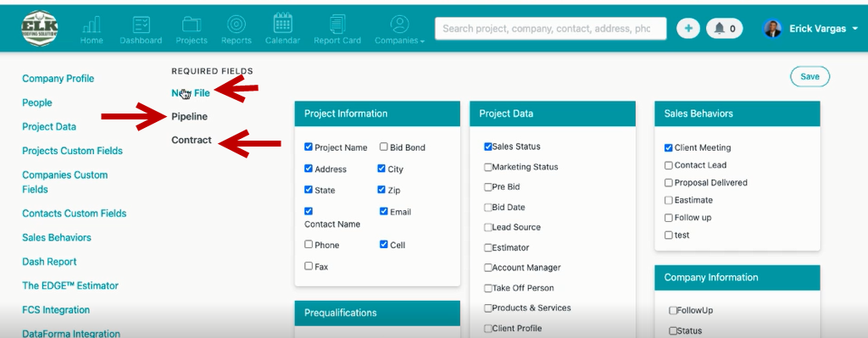The width and height of the screenshot is (868, 338).
Task: Uncheck the Address checkbox
Action: (x=309, y=169)
